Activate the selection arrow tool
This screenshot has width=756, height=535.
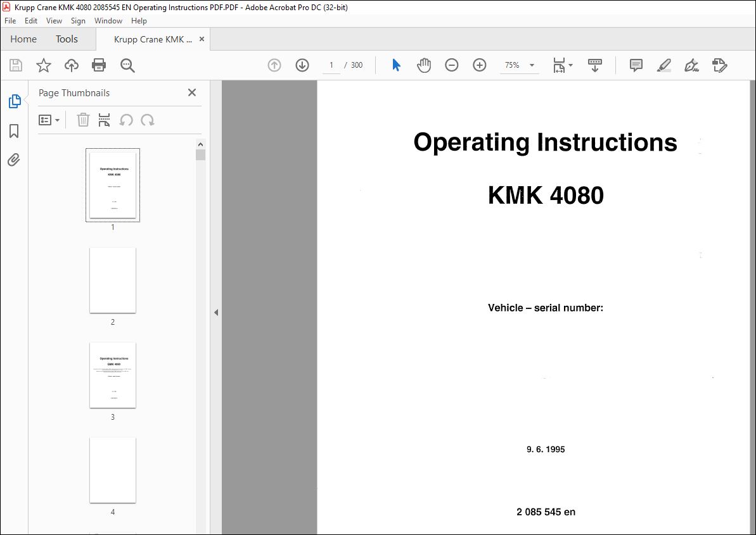396,65
